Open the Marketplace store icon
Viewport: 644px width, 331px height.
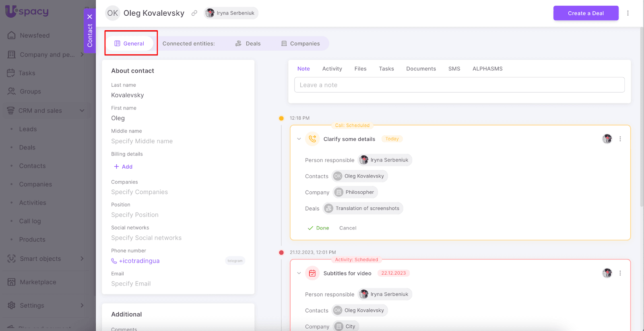[12, 282]
